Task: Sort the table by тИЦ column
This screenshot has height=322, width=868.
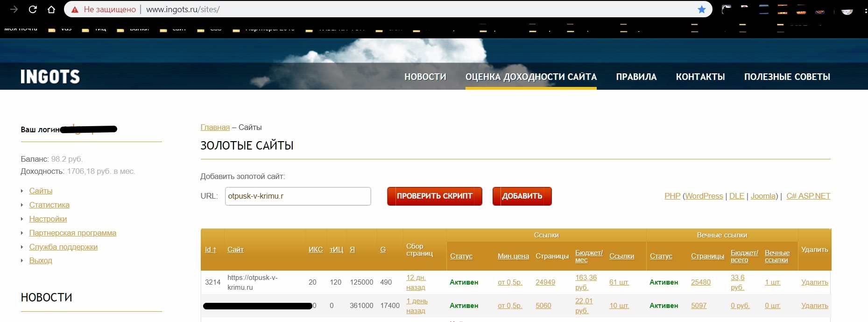Action: coord(336,250)
